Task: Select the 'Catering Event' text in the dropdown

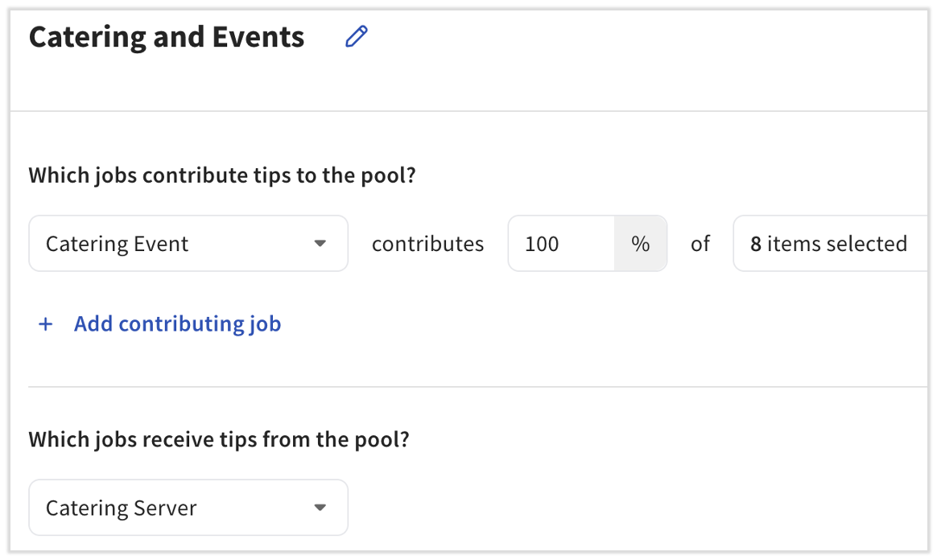Action: tap(117, 244)
